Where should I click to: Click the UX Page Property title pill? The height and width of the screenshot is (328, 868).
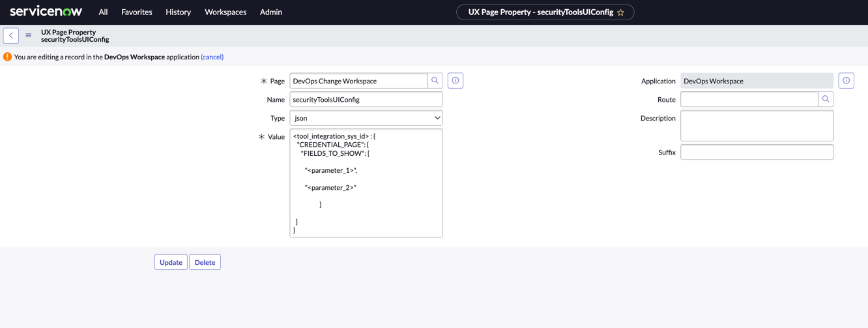545,12
